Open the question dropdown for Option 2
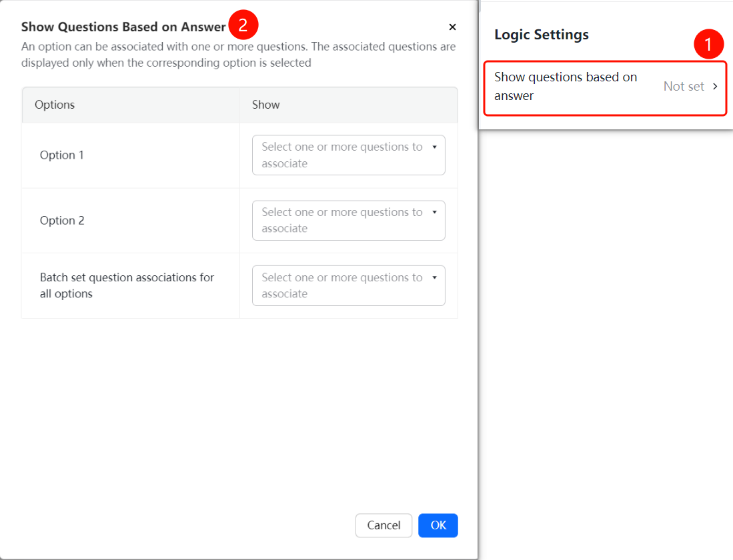This screenshot has width=733, height=560. [348, 220]
